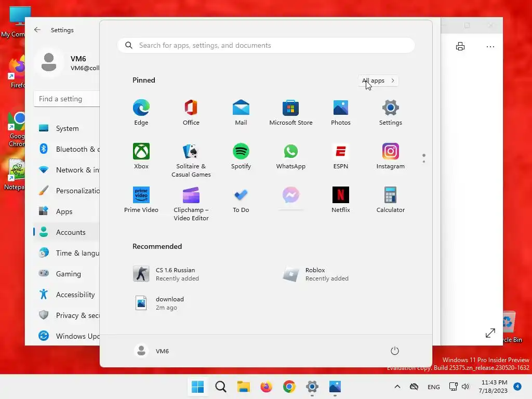The width and height of the screenshot is (532, 399).
Task: Open Firefox from the taskbar
Action: [x=267, y=387]
